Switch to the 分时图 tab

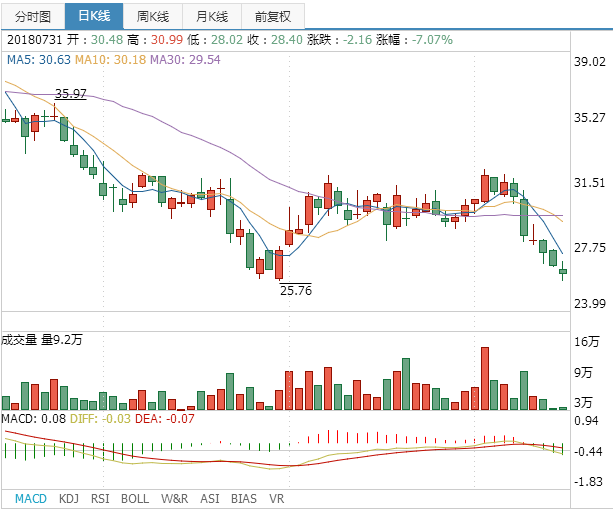coord(33,16)
